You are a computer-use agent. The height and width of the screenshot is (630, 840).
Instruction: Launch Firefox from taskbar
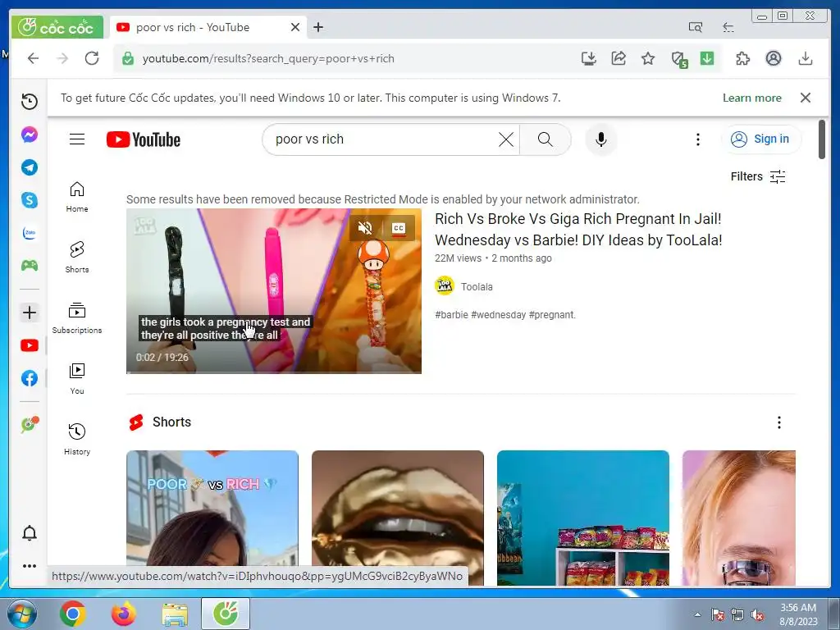124,614
